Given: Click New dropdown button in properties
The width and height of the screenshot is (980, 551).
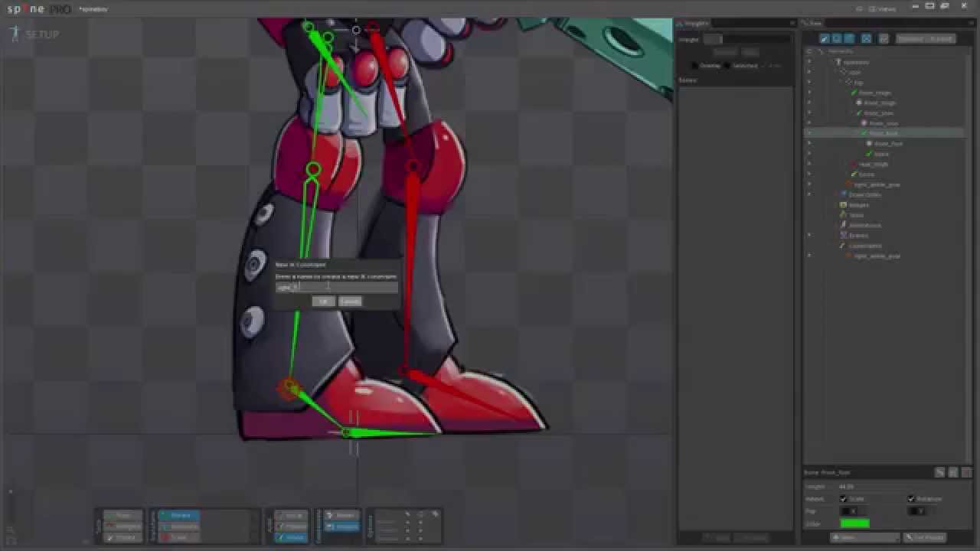Looking at the screenshot, I should tap(865, 537).
